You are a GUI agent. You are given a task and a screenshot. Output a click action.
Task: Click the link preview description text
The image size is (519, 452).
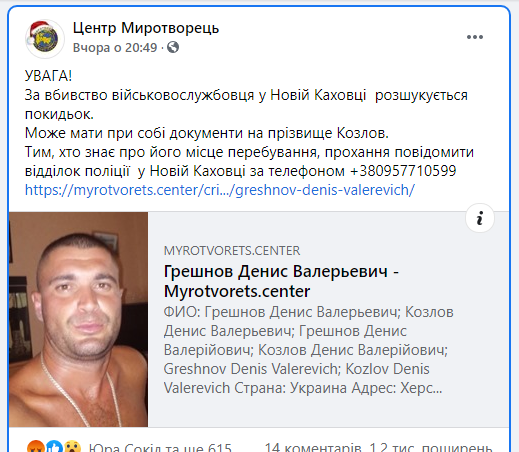(308, 350)
